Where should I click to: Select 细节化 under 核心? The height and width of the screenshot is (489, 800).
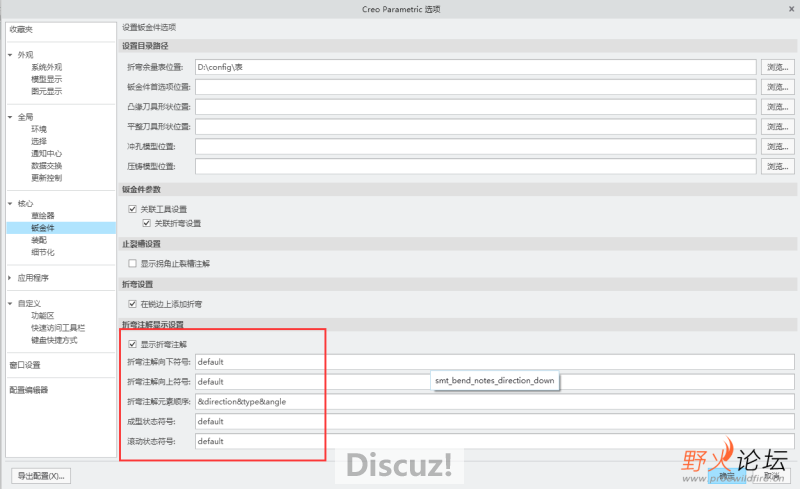point(43,252)
